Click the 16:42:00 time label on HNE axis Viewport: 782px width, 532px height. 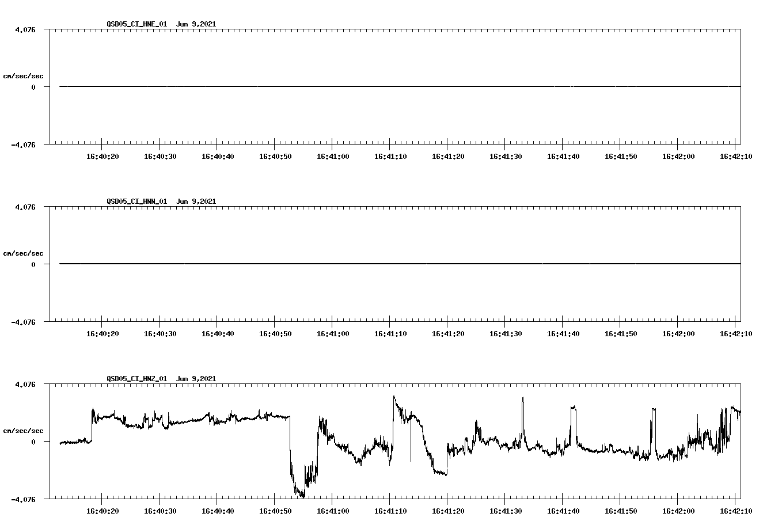click(x=678, y=157)
